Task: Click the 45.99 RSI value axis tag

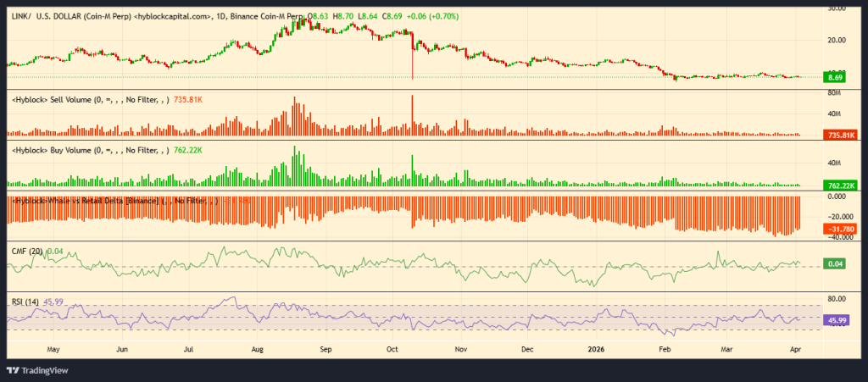Action: coord(836,320)
